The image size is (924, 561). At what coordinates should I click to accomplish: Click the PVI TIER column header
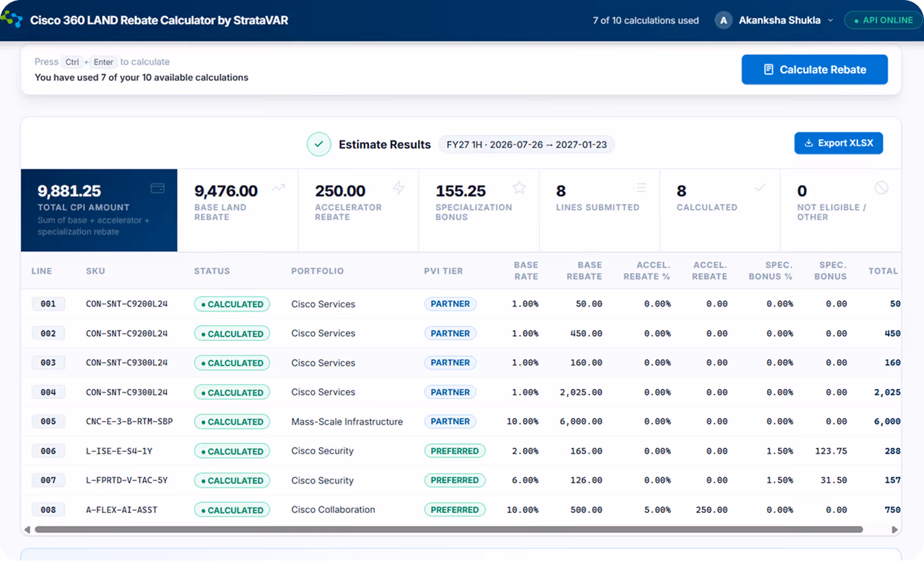(x=443, y=271)
